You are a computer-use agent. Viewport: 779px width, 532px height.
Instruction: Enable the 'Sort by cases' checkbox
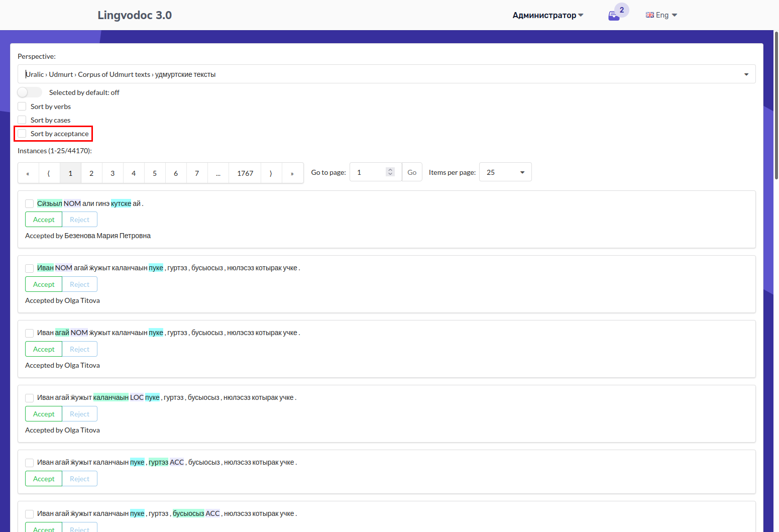[x=22, y=120]
